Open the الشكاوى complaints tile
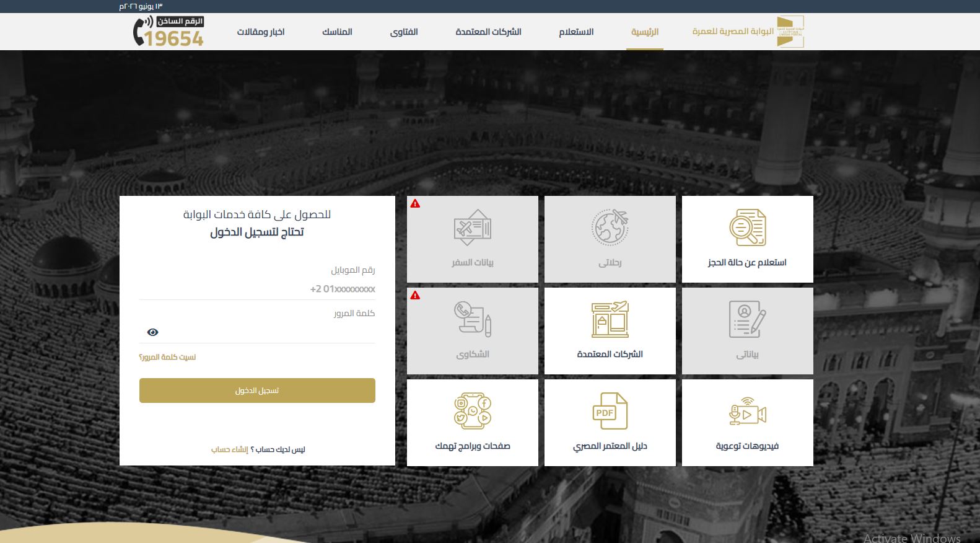980x543 pixels. coord(473,331)
